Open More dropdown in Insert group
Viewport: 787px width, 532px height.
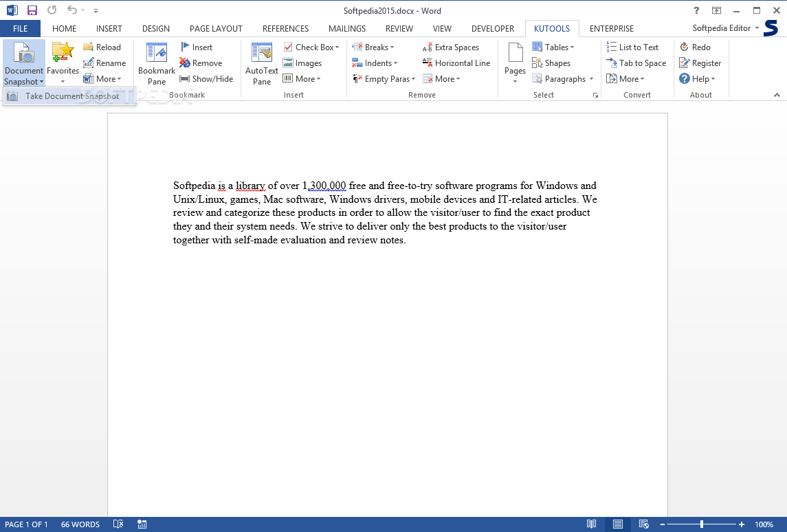point(302,79)
